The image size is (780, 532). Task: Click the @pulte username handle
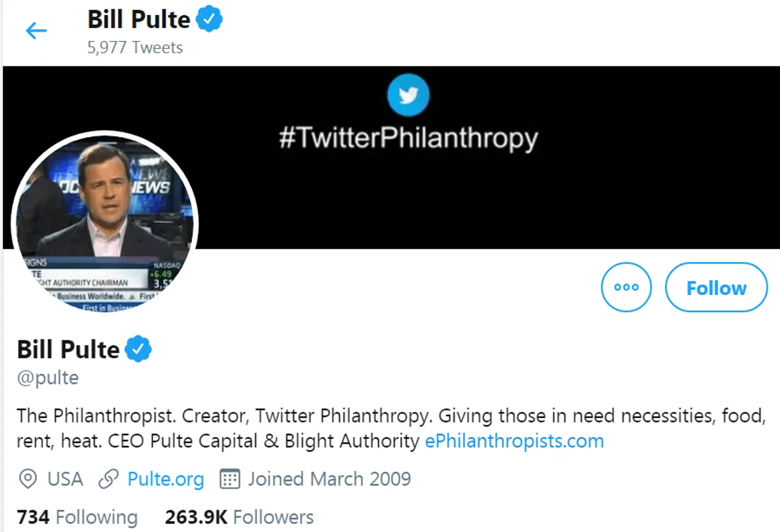tap(48, 378)
